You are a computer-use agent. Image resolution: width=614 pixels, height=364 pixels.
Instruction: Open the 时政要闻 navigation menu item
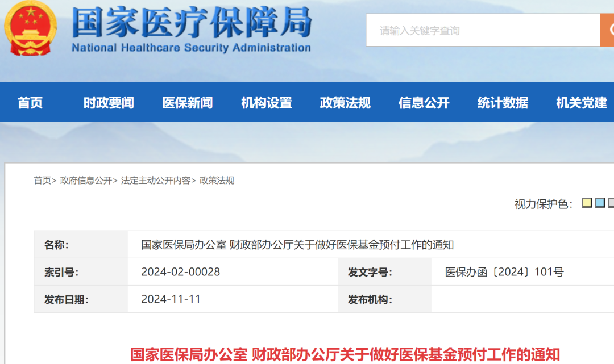(109, 103)
